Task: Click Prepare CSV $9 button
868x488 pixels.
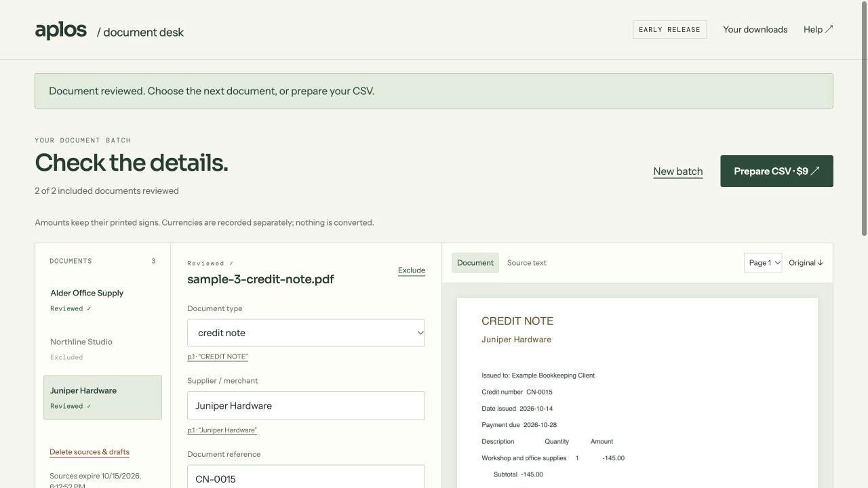Action: click(776, 171)
